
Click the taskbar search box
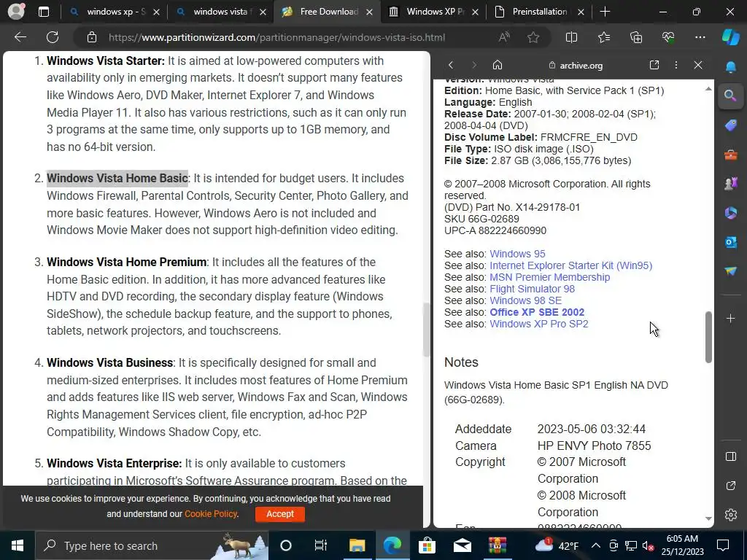(152, 545)
